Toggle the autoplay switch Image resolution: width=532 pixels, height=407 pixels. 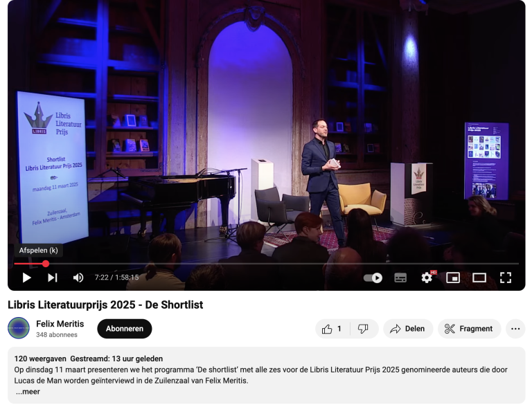coord(373,278)
